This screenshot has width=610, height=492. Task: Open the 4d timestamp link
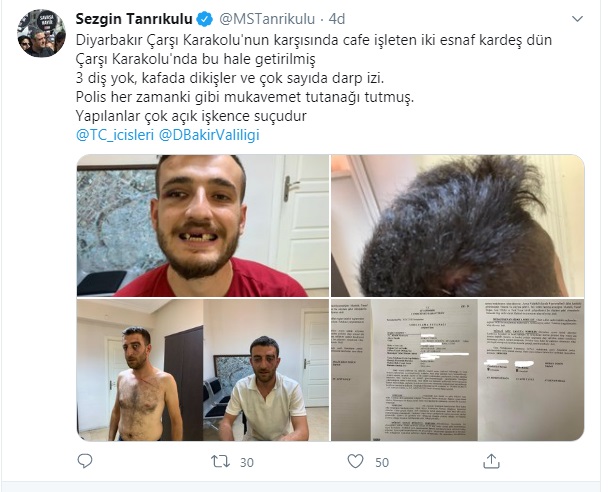337,19
